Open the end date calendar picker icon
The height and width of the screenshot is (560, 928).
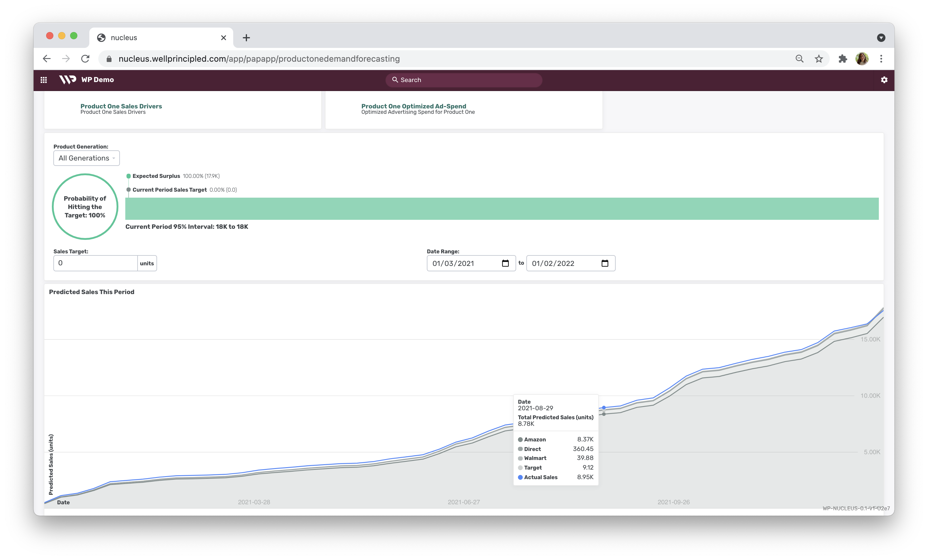[x=605, y=264]
